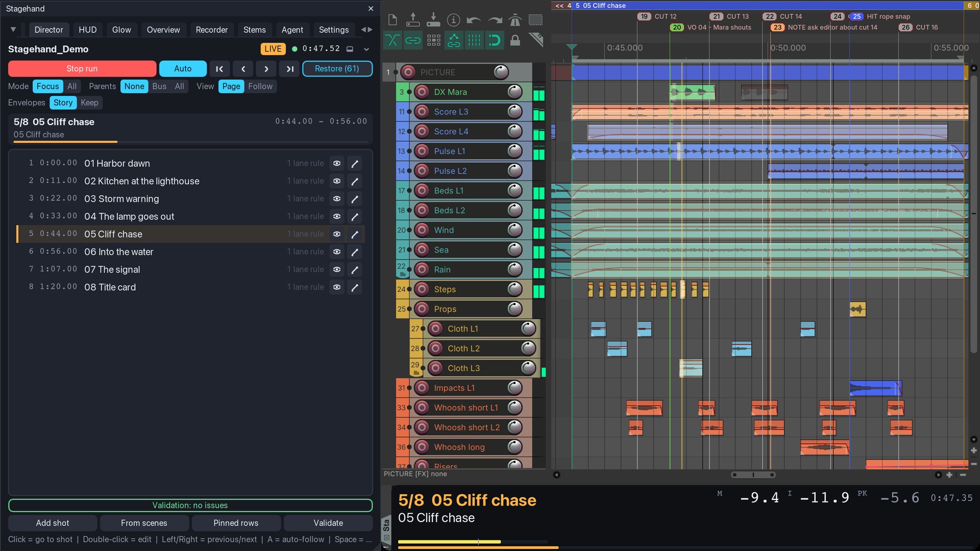The image size is (980, 551).
Task: Open the Stems tab
Action: [254, 30]
